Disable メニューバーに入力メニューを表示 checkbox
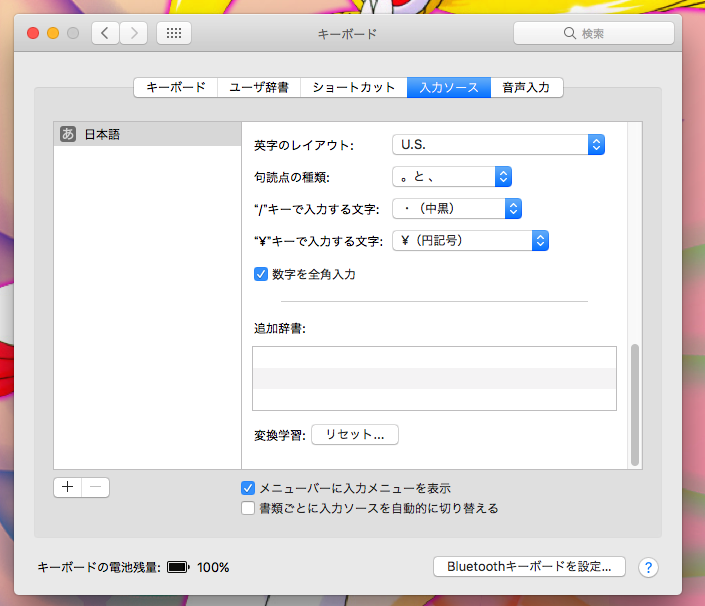 (248, 488)
